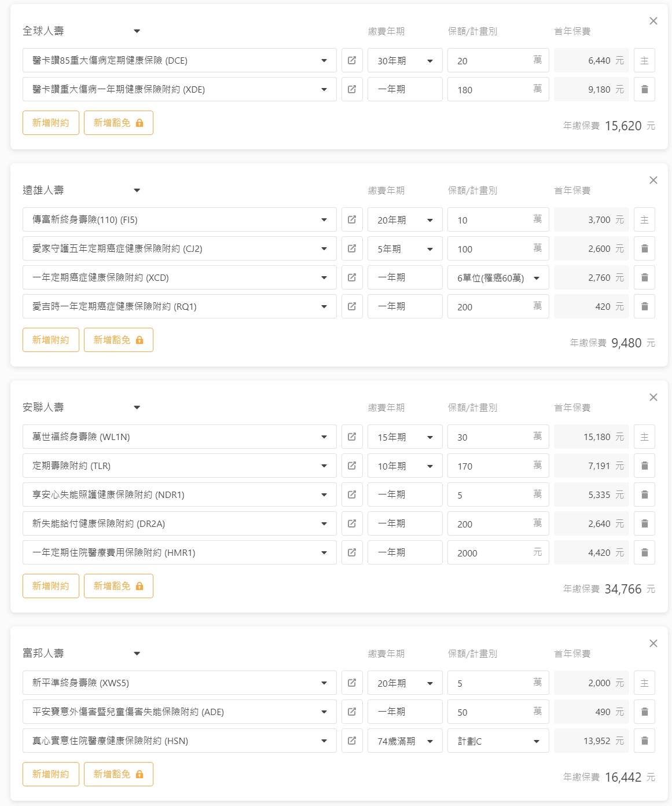Select the 計劃C plan dropdown
This screenshot has width=672, height=806.
pyautogui.click(x=498, y=741)
